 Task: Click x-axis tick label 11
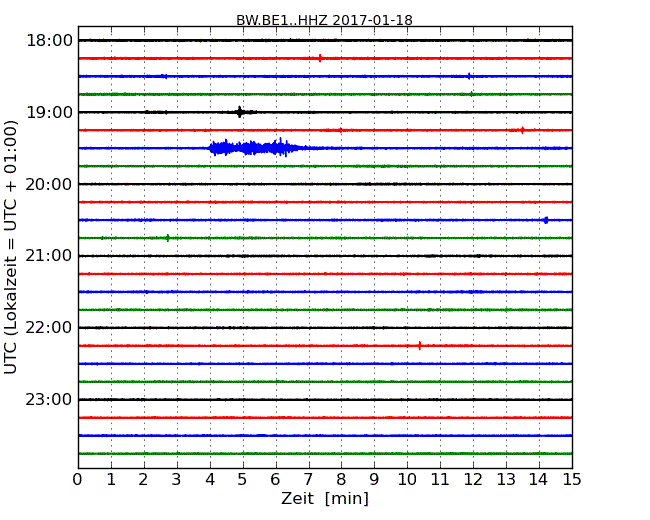440,480
